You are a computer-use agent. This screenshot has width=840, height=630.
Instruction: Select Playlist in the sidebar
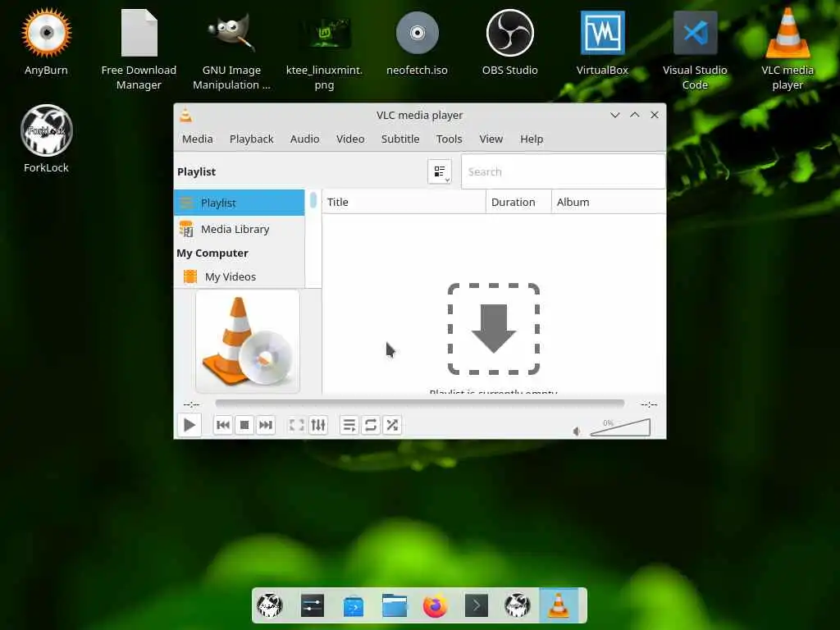(239, 203)
